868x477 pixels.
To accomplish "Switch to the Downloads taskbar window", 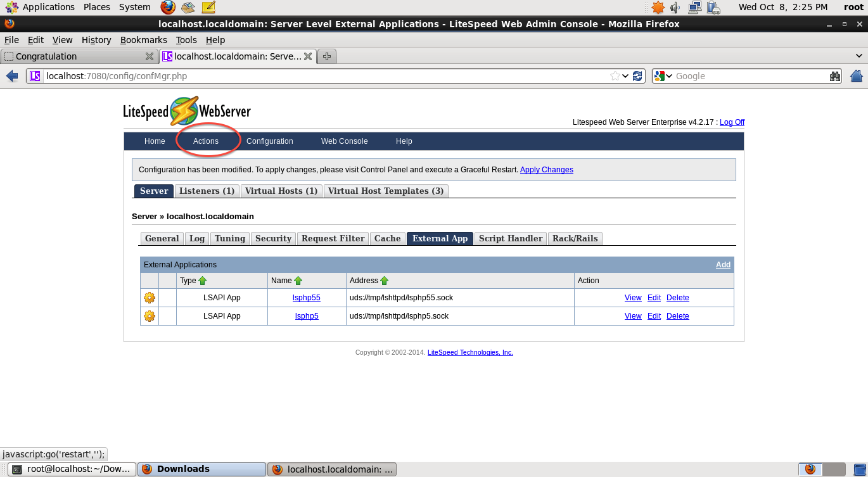I will click(201, 469).
